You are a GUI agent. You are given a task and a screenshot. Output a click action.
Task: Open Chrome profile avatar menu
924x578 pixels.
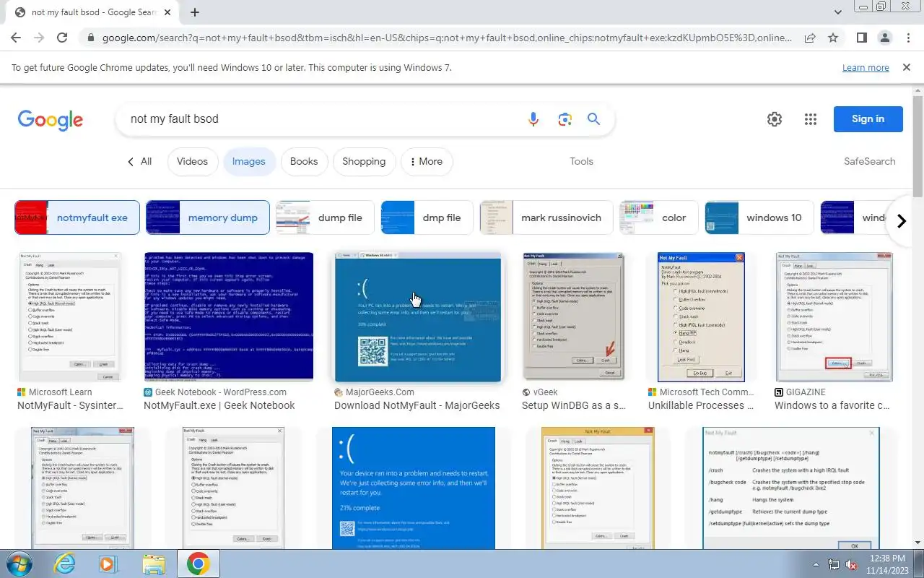coord(885,38)
